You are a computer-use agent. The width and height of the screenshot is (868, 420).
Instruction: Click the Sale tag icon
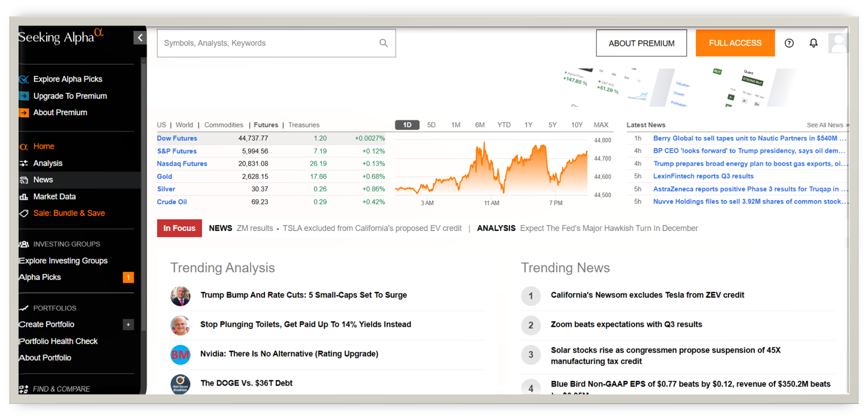(x=24, y=213)
